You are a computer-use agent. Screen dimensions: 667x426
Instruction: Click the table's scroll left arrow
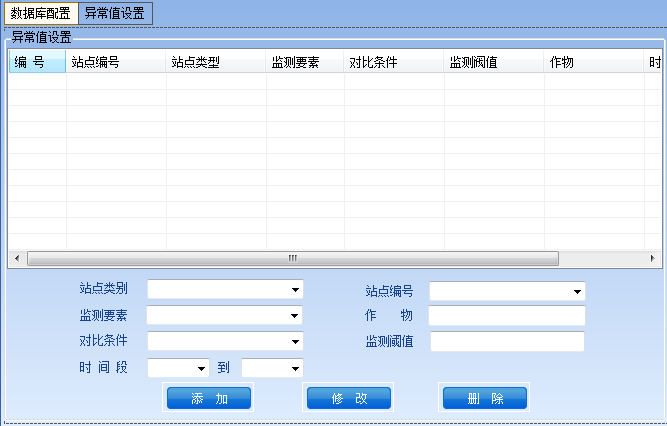[x=16, y=258]
